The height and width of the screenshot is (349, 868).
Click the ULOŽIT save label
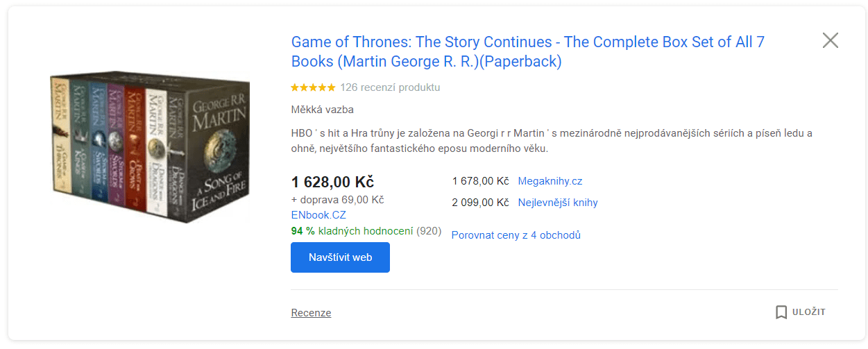pyautogui.click(x=810, y=312)
